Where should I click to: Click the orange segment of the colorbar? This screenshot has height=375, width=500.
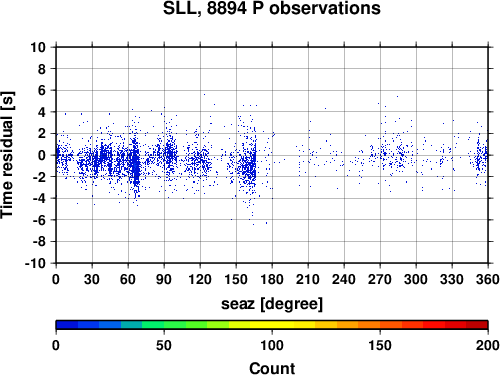[369, 325]
